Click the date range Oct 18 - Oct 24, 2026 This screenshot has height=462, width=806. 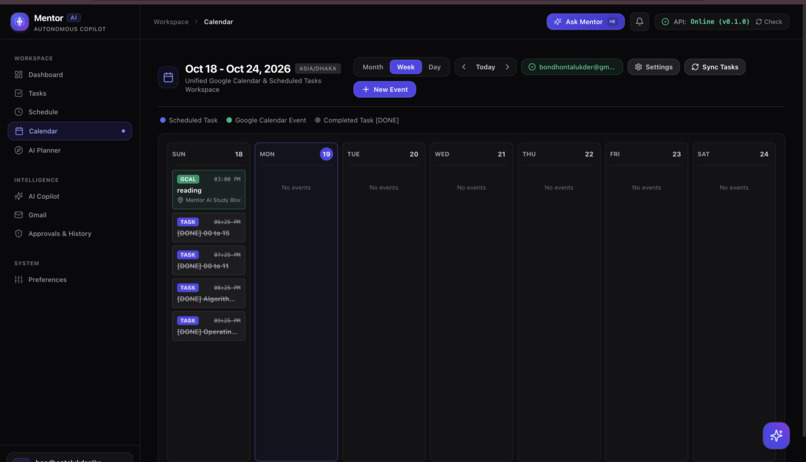pyautogui.click(x=237, y=69)
